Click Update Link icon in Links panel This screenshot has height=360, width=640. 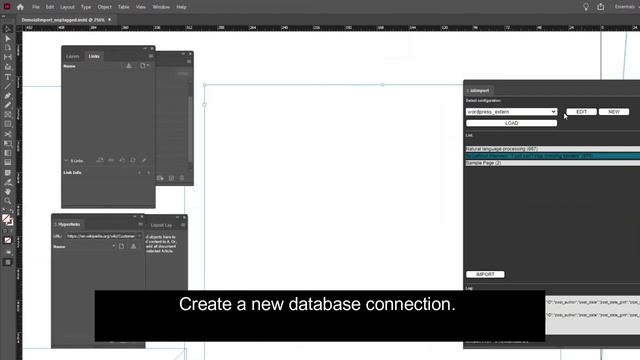pyautogui.click(x=133, y=160)
